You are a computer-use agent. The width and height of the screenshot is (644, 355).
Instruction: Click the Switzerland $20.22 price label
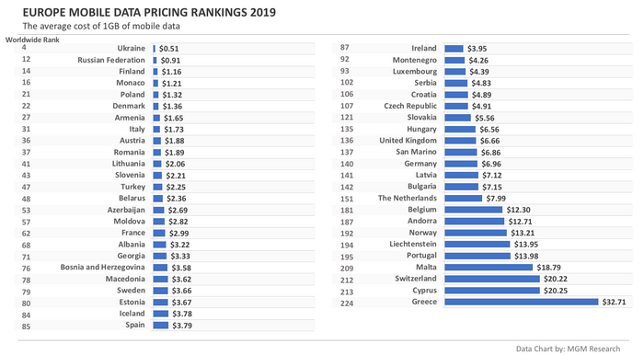[x=556, y=279]
